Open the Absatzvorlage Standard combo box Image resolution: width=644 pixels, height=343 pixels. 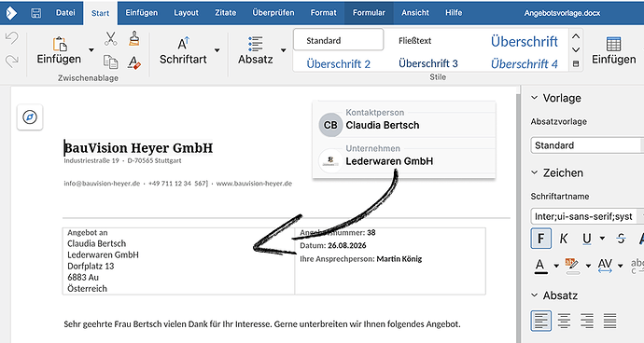point(587,145)
